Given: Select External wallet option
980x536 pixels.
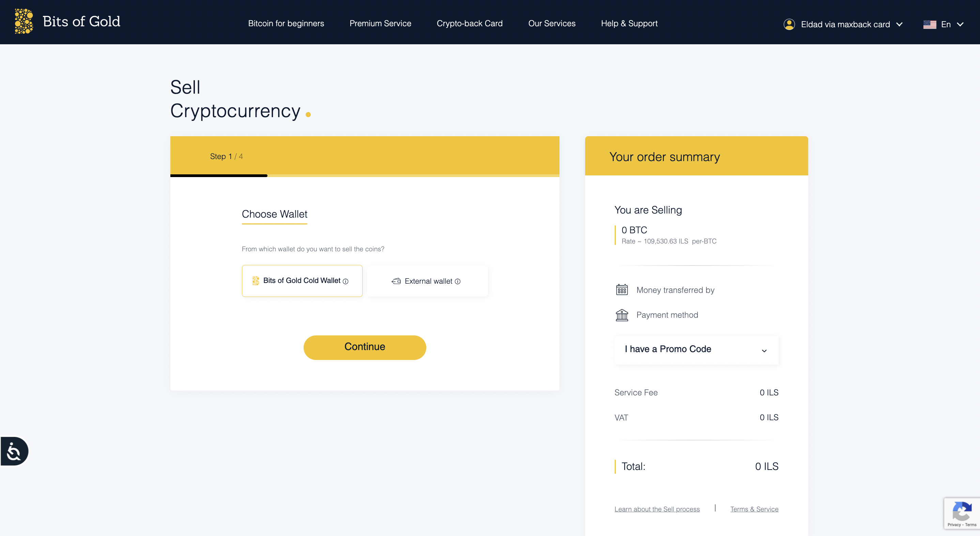Looking at the screenshot, I should 428,281.
